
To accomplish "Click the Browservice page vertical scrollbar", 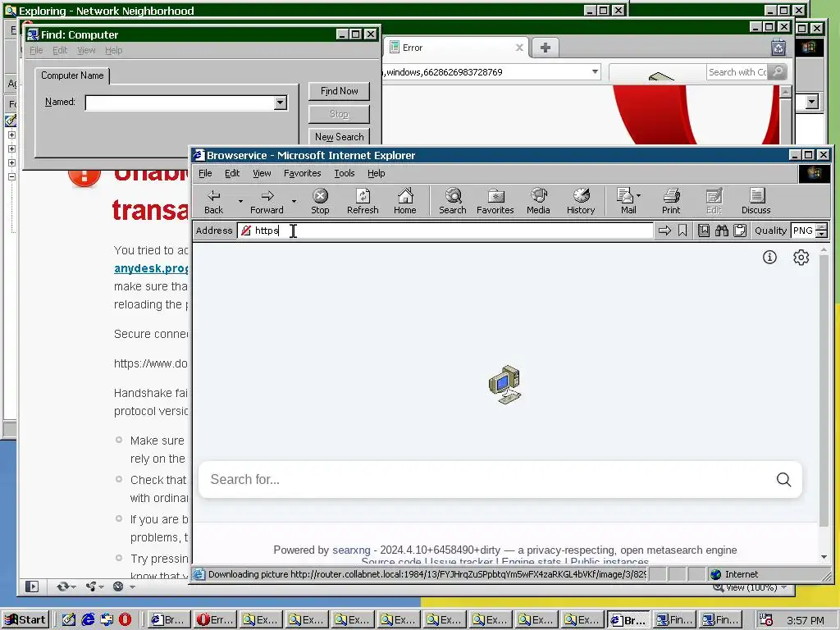I will coord(824,404).
